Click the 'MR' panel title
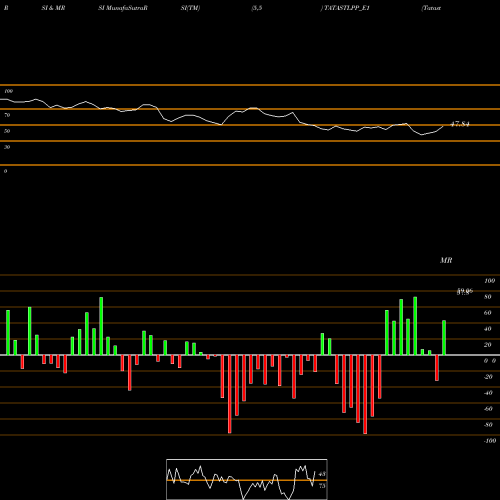Image resolution: width=500 pixels, height=500 pixels. (x=446, y=260)
